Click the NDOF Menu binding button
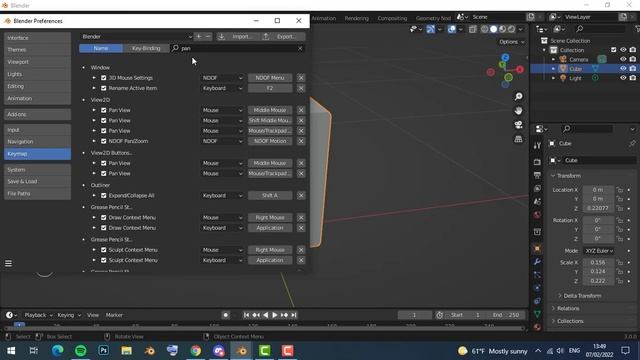This screenshot has width=640, height=360. 270,78
